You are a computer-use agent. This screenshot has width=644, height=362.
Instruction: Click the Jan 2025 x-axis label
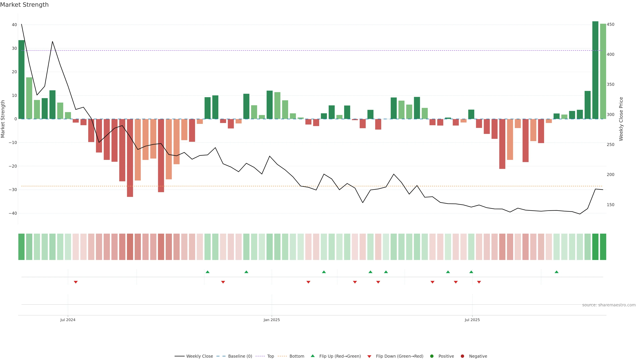point(272,320)
